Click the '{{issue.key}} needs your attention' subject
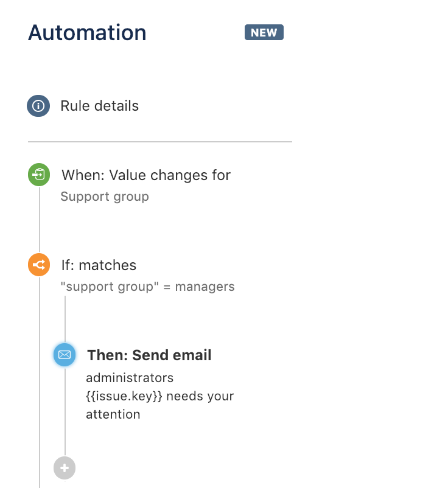Viewport: 448px width, 488px height. 160,396
